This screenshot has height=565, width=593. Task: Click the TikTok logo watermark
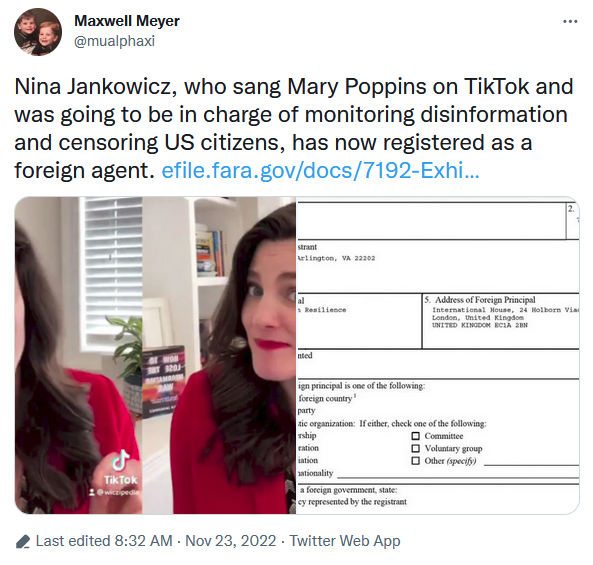[x=121, y=467]
